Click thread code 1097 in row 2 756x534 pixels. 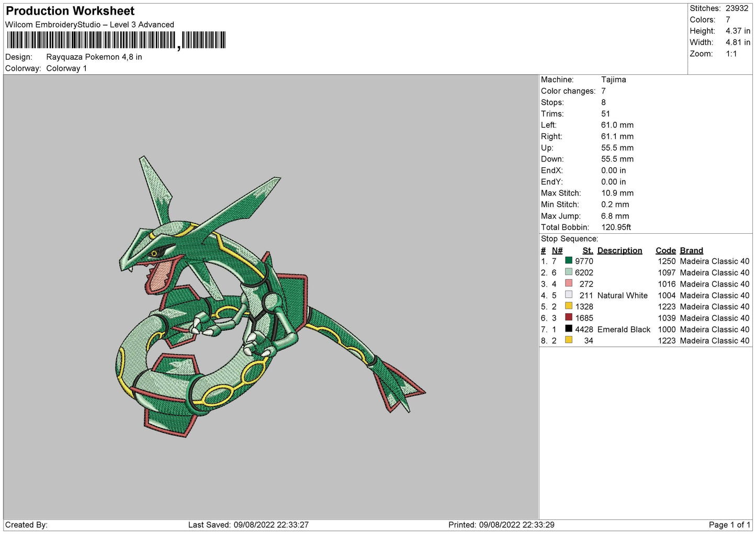(667, 272)
